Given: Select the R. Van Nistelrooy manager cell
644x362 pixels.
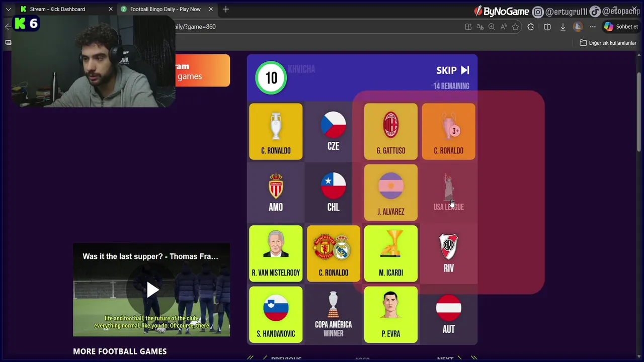Looking at the screenshot, I should click(276, 253).
